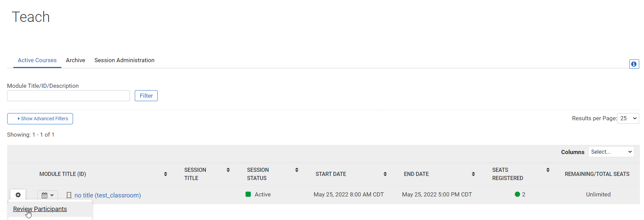
Task: Sort the table by Session Status
Action: coord(297,169)
